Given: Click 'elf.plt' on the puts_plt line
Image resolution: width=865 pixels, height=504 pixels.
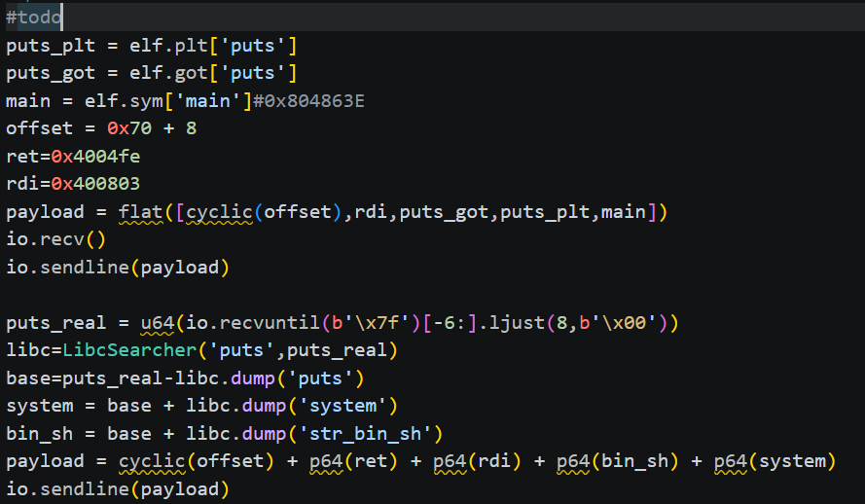Looking at the screenshot, I should point(168,46).
